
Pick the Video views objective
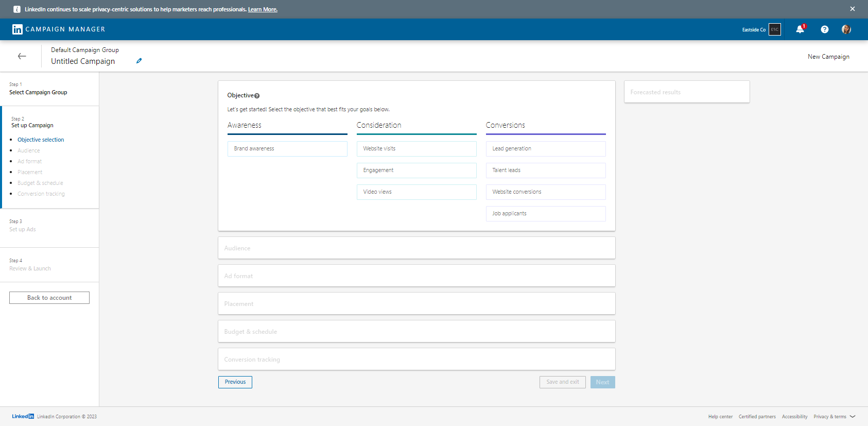[416, 192]
